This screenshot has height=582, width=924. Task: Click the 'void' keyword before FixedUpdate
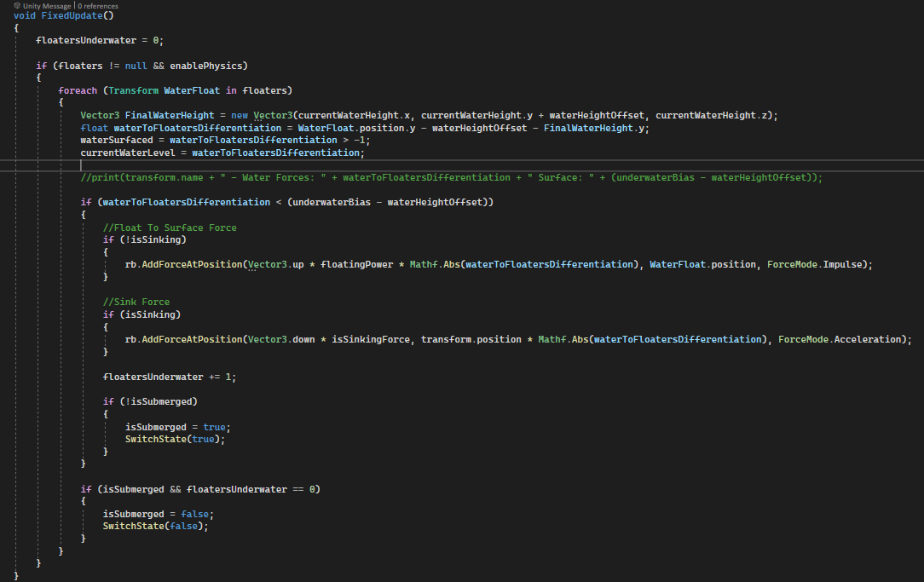[x=25, y=16]
